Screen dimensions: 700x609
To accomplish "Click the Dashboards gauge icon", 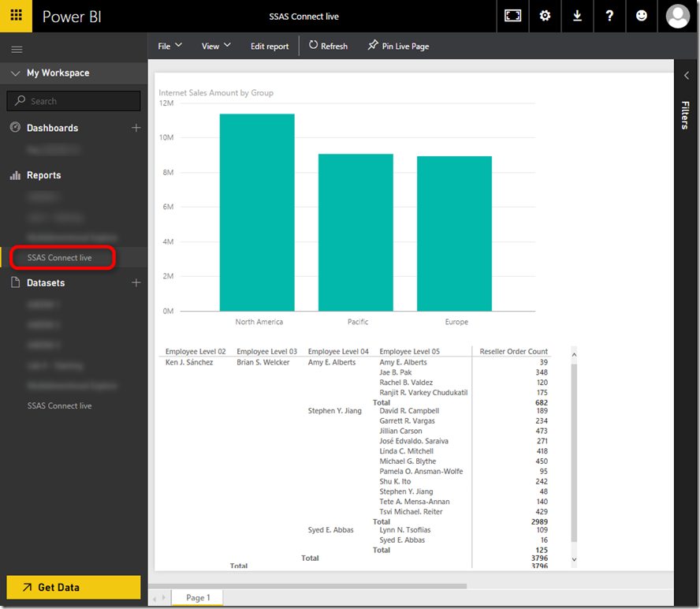I will [15, 127].
